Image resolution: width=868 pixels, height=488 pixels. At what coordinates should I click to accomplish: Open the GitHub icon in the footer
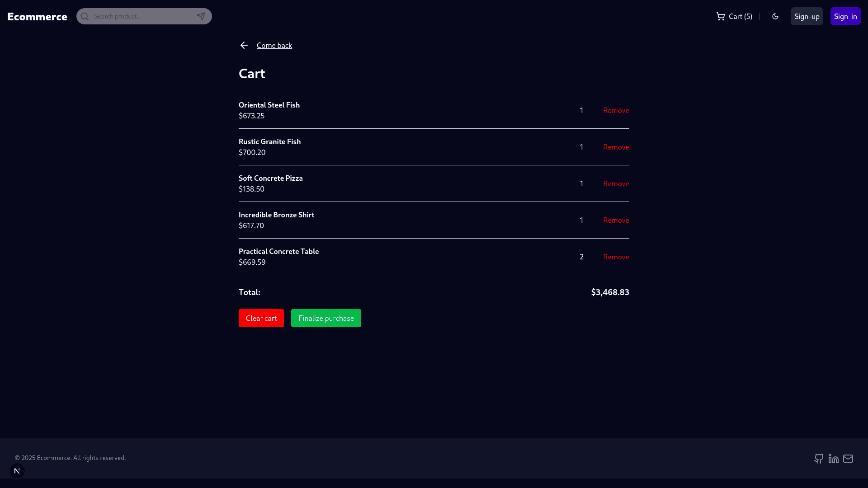pyautogui.click(x=818, y=458)
